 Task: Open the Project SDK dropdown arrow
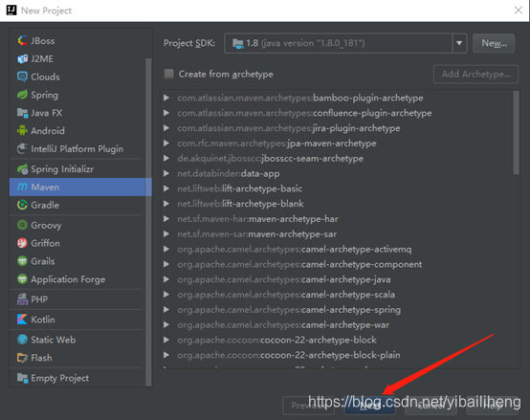459,43
